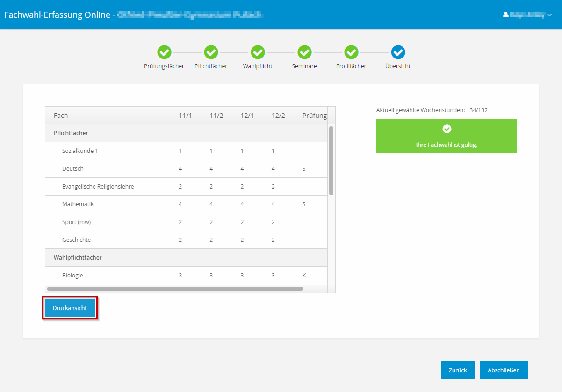Click the Fachwahl-Erfassung Online title
562x392 pixels.
click(x=57, y=15)
